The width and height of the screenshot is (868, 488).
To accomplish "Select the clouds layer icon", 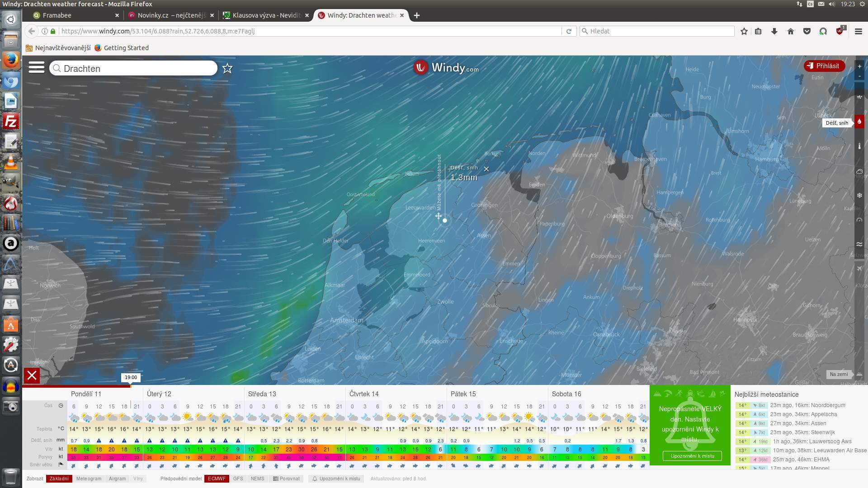I will click(x=859, y=171).
